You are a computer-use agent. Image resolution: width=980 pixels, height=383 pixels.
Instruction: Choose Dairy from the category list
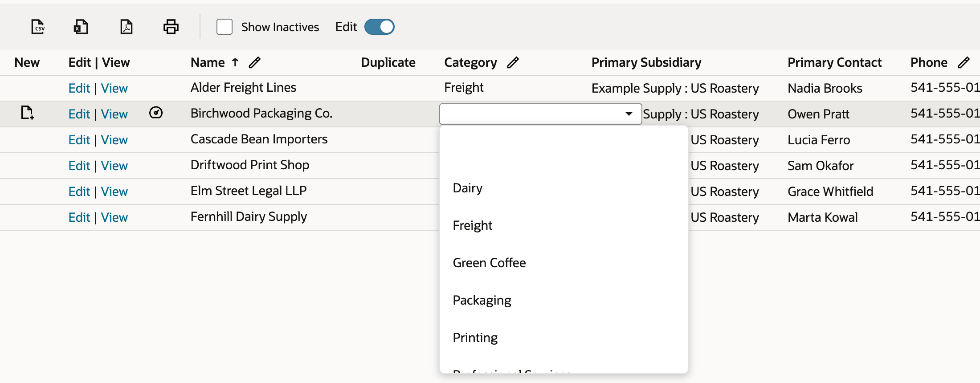pyautogui.click(x=564, y=188)
